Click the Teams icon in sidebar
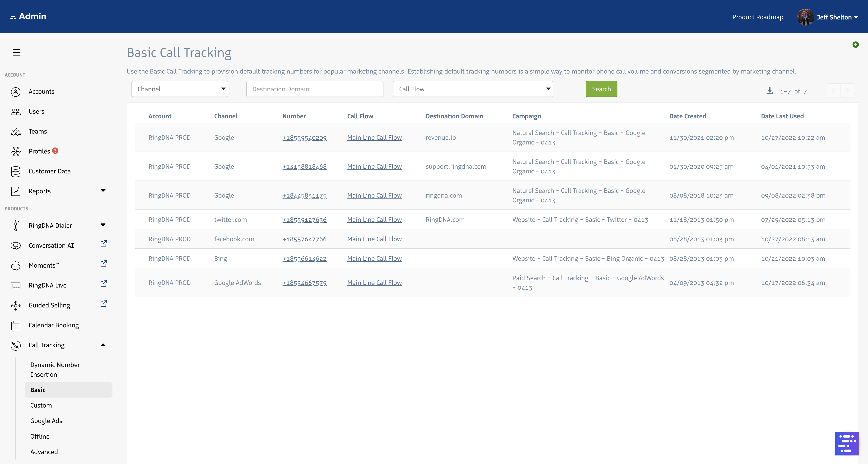 coord(16,131)
